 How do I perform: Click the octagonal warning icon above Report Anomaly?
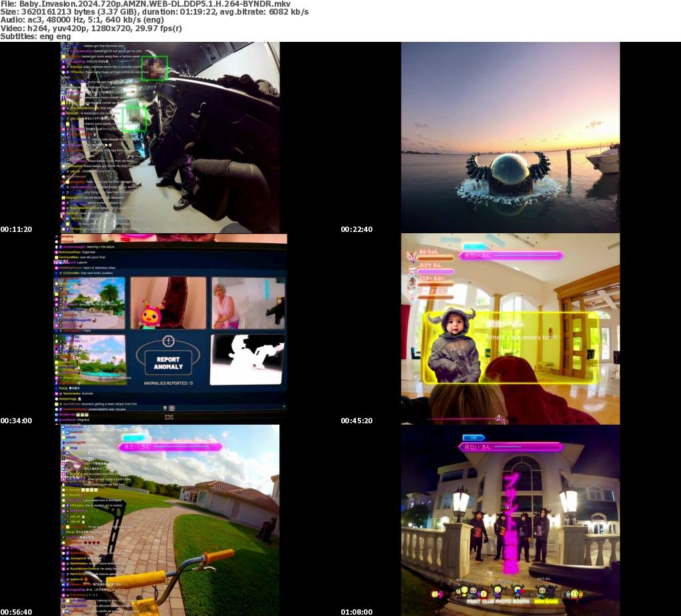[x=168, y=342]
